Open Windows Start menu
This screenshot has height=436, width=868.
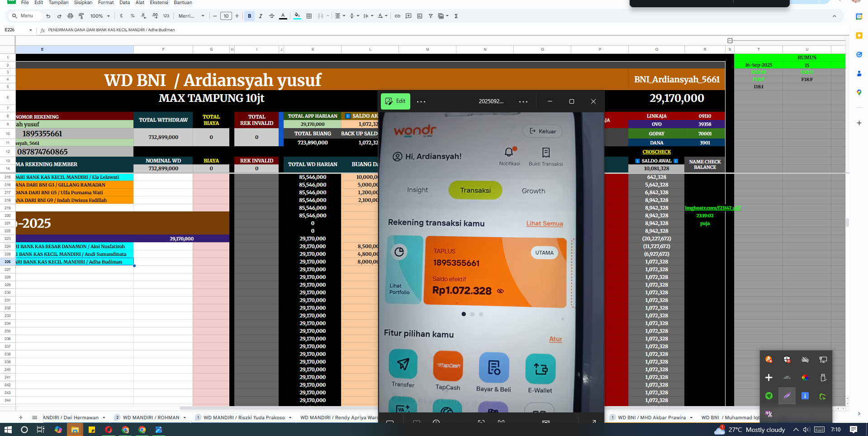pyautogui.click(x=8, y=430)
